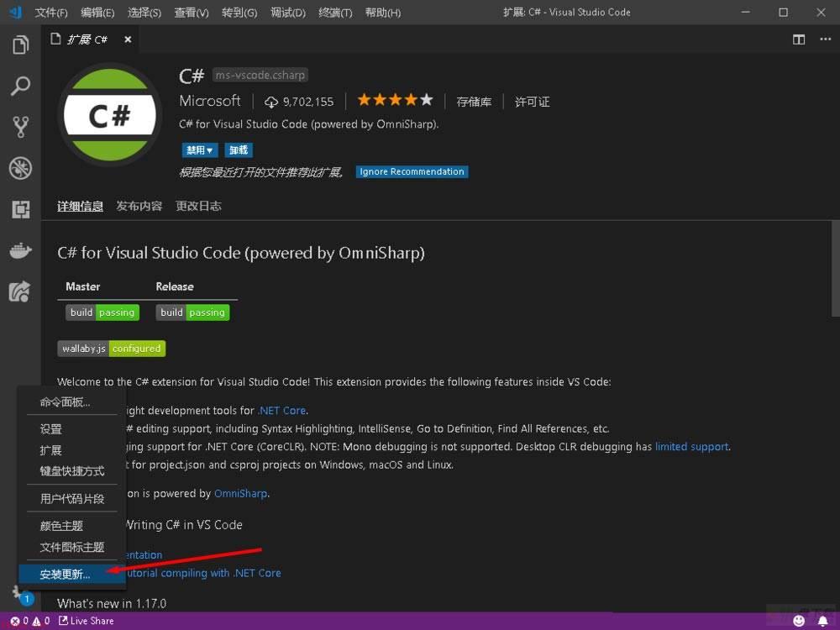
Task: Open the 转到(G) menu
Action: (x=239, y=13)
